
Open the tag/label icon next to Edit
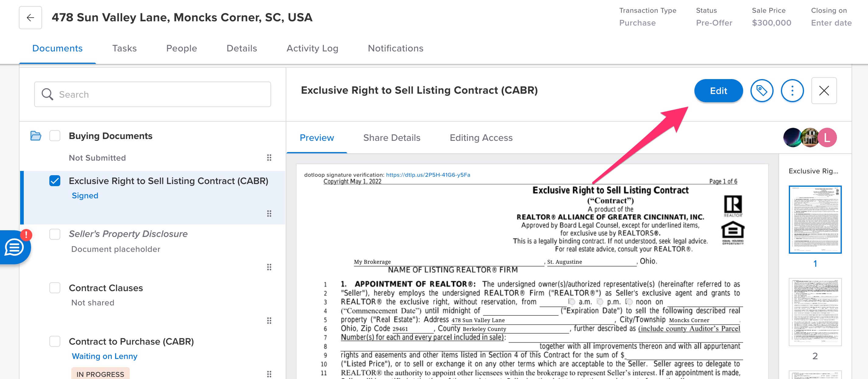click(762, 91)
